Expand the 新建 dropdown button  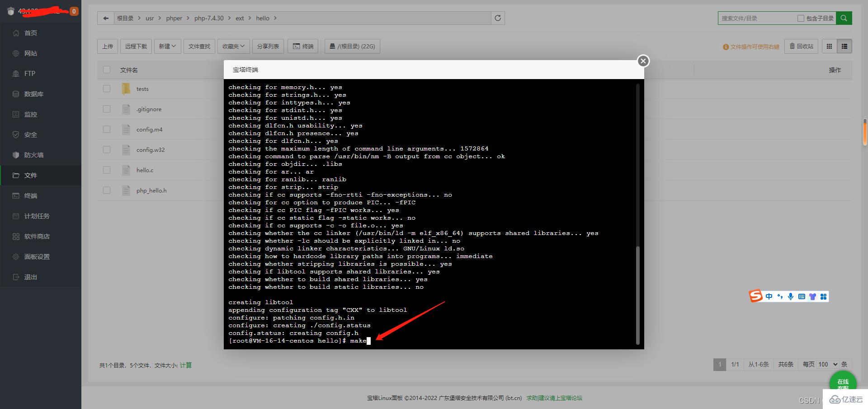pos(167,46)
